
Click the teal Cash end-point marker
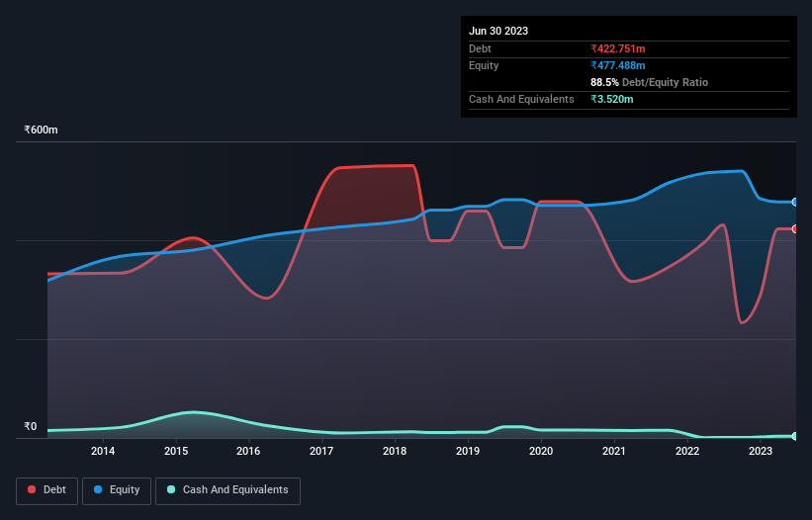click(795, 436)
